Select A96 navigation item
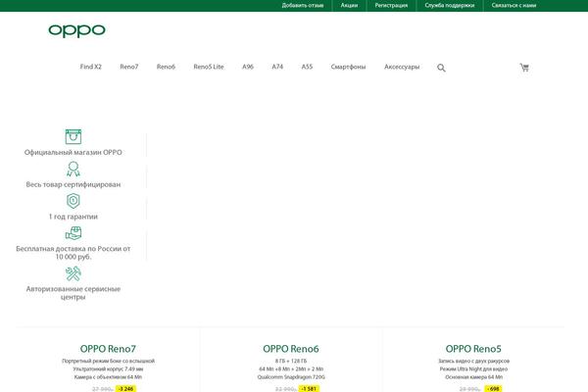 coord(248,67)
